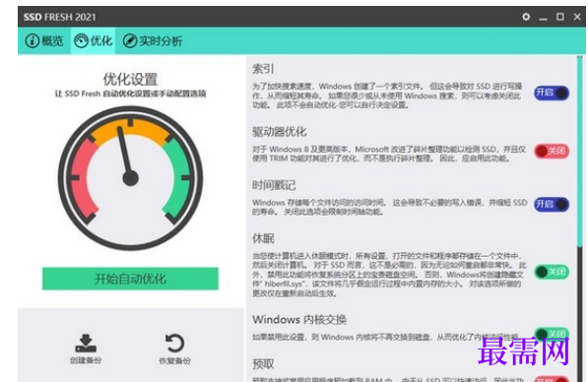This screenshot has width=588, height=382.
Task: Click the 创建备份 label
Action: (86, 360)
